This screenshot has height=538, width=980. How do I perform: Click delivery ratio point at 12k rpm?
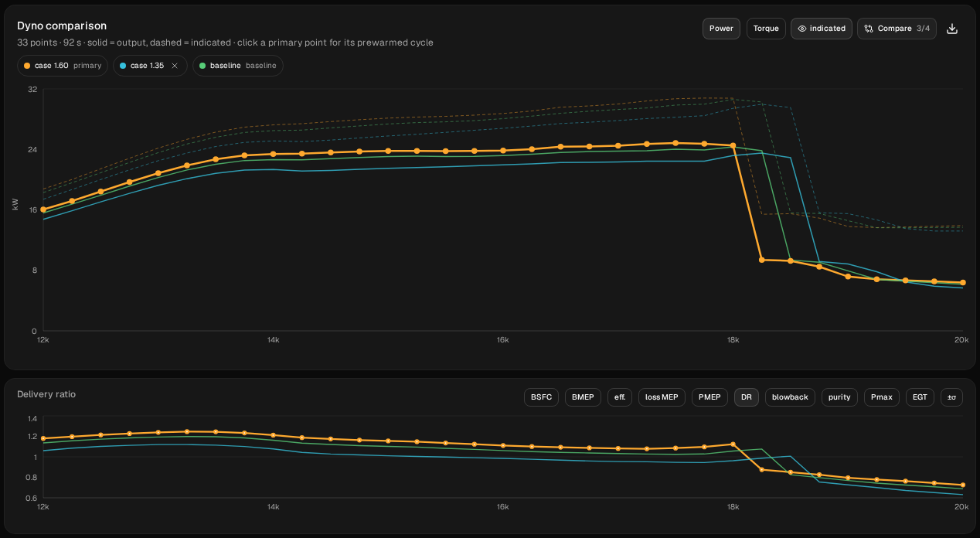pos(43,438)
